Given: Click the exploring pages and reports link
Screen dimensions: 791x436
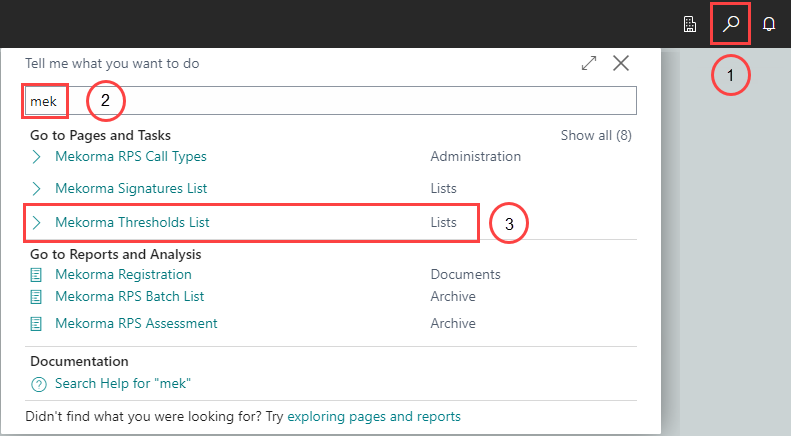Looking at the screenshot, I should 374,416.
